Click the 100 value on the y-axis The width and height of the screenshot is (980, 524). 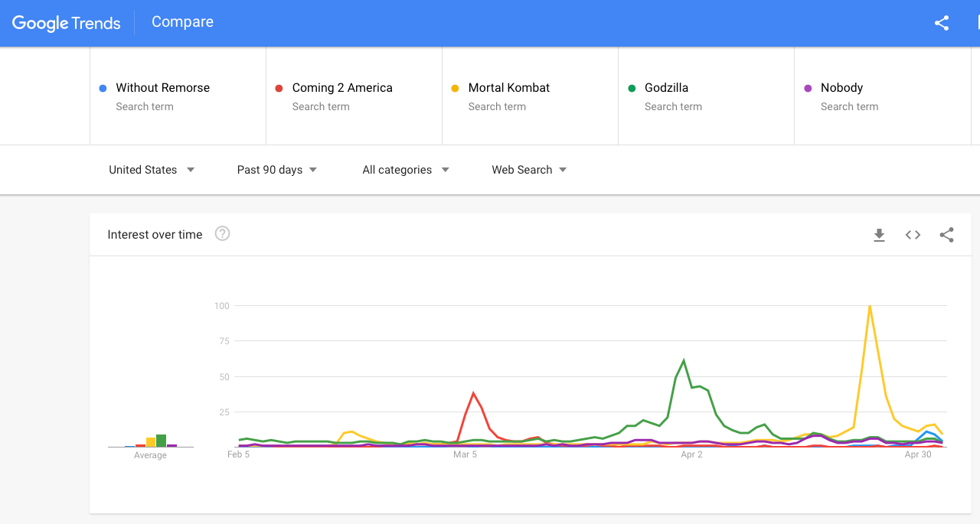pos(222,306)
